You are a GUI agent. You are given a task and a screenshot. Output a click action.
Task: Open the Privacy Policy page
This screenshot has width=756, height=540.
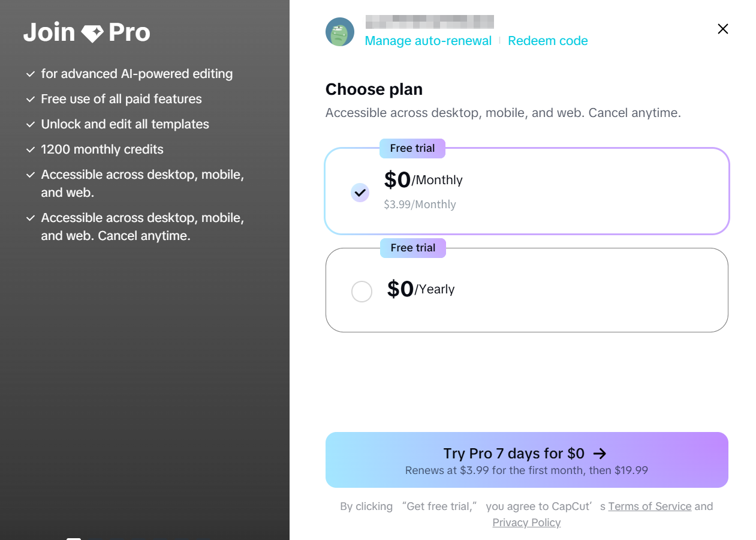526,523
